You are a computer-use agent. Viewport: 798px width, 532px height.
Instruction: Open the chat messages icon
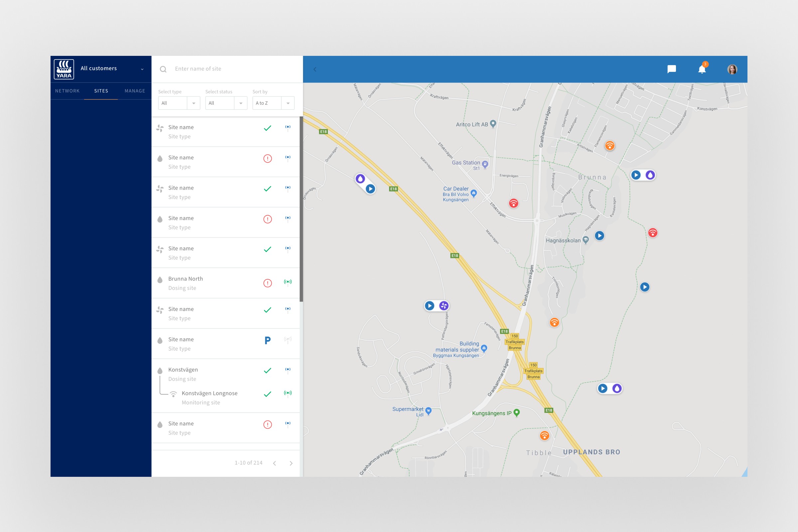coord(671,69)
